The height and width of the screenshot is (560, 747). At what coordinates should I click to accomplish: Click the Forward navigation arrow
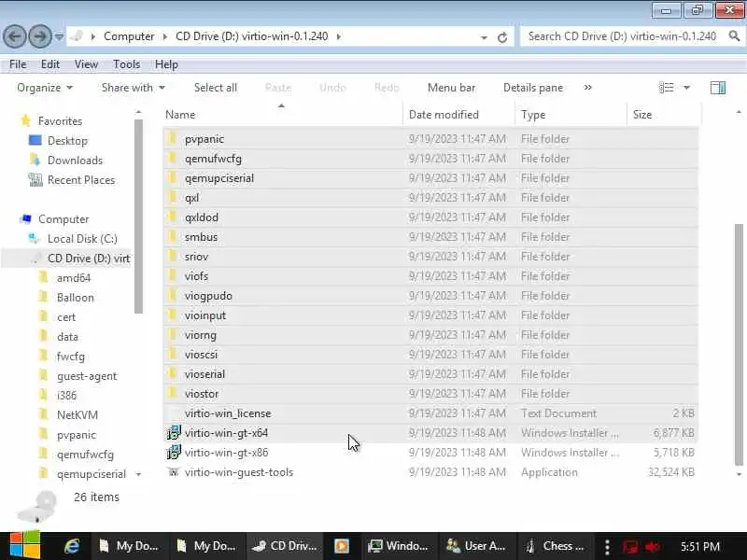coord(40,36)
